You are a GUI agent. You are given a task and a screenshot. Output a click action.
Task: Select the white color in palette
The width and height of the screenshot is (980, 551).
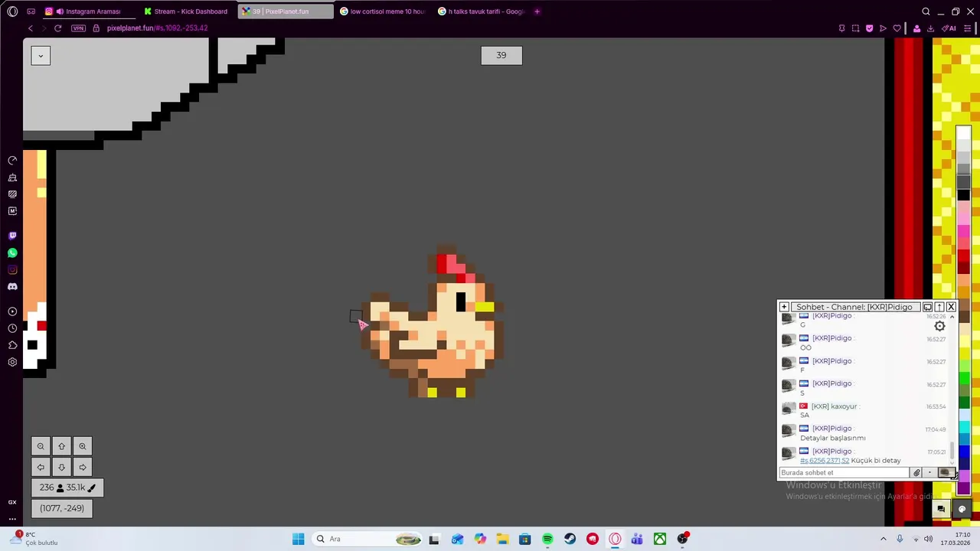(x=963, y=135)
